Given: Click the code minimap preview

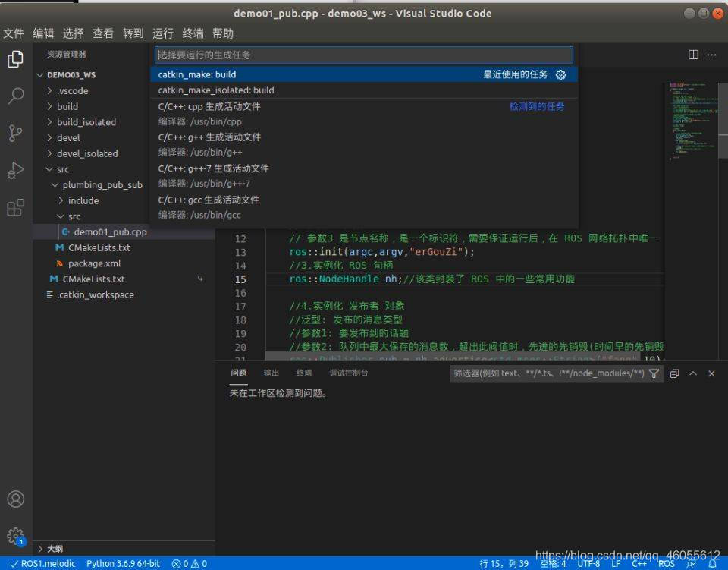Looking at the screenshot, I should [694, 121].
